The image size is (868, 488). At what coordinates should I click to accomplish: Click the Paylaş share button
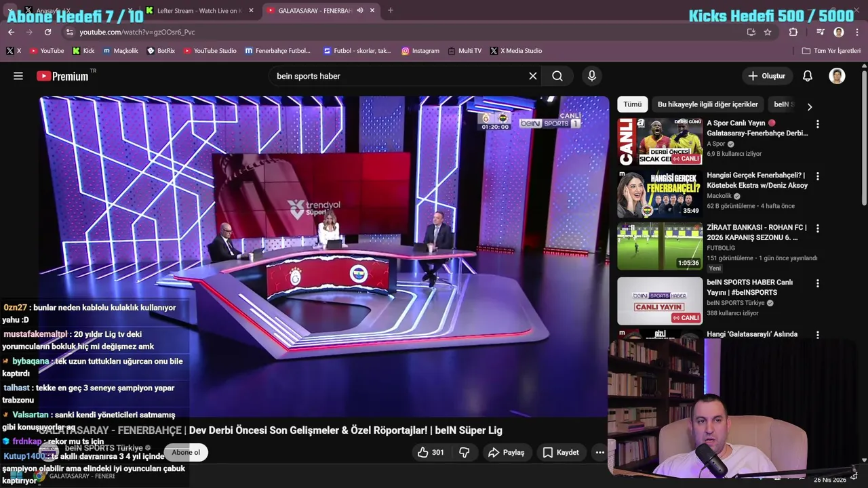506,452
